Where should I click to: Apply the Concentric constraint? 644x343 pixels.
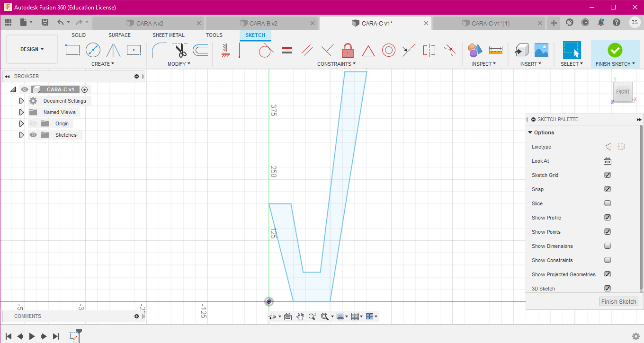click(389, 50)
